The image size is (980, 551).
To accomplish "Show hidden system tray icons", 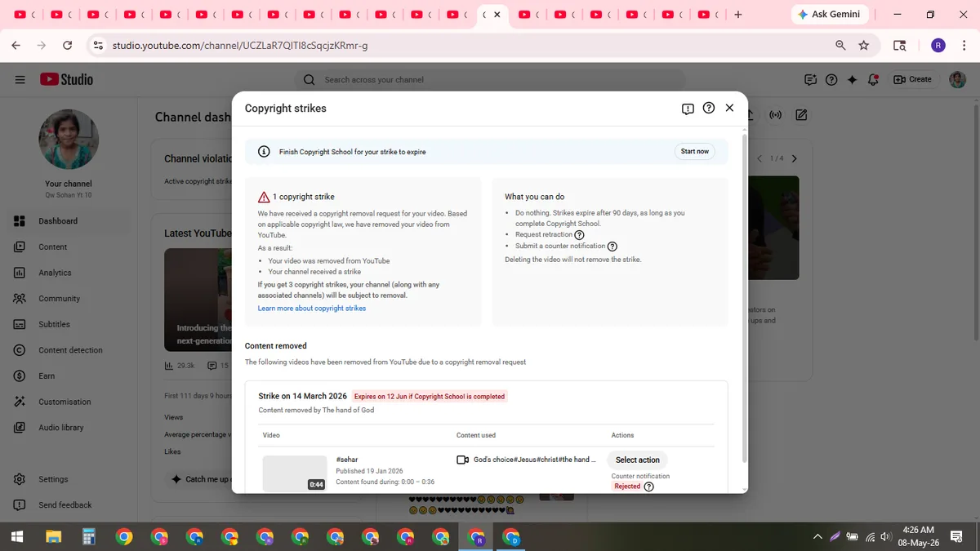I will [x=817, y=536].
